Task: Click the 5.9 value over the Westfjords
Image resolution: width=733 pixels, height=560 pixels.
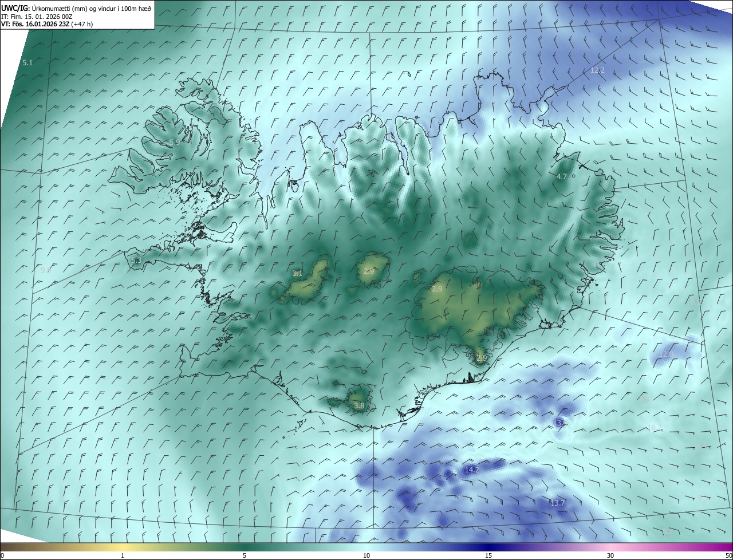Action: (x=174, y=141)
